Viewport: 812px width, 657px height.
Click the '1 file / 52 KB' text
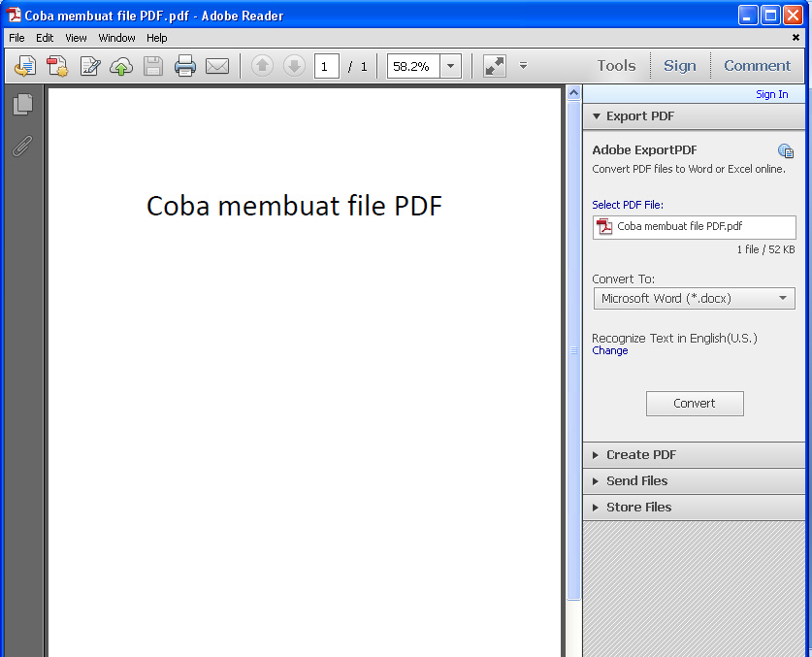coord(765,249)
